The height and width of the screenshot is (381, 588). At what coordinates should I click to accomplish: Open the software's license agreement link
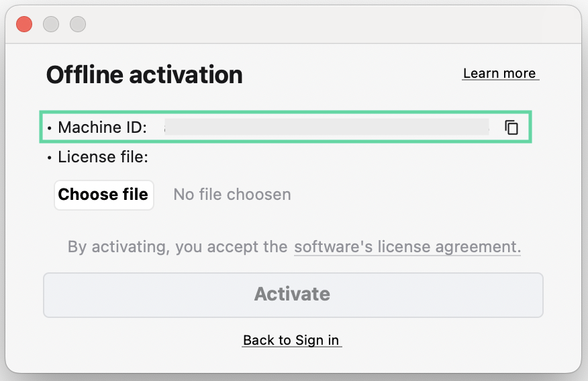click(x=407, y=248)
